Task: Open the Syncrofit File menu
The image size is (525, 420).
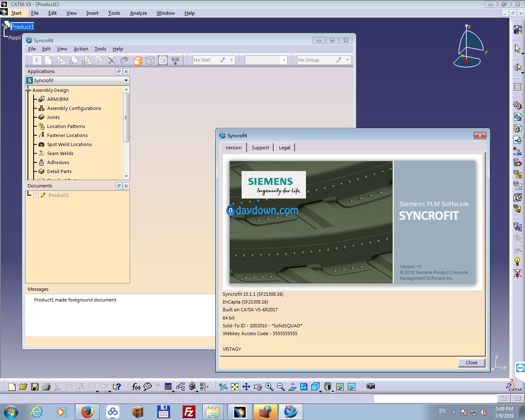Action: click(32, 49)
